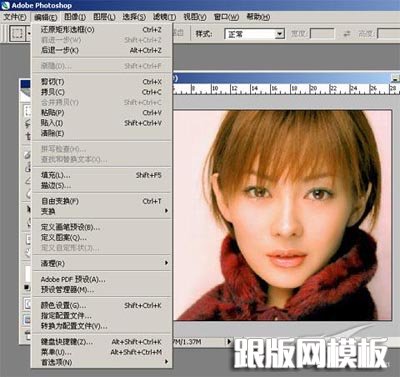Select 自由变换 free transform menu entry

click(x=102, y=201)
